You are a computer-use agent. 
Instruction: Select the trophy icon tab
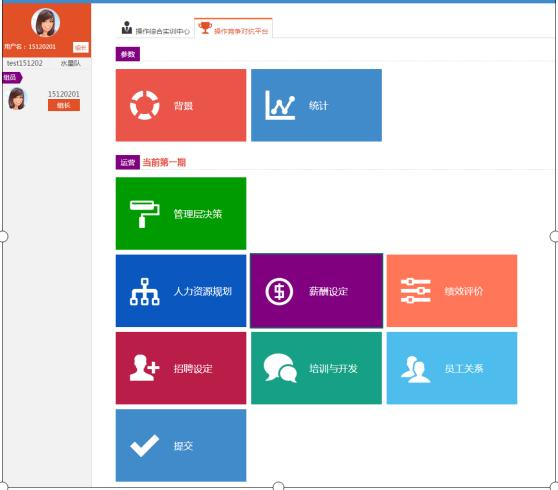click(x=233, y=28)
